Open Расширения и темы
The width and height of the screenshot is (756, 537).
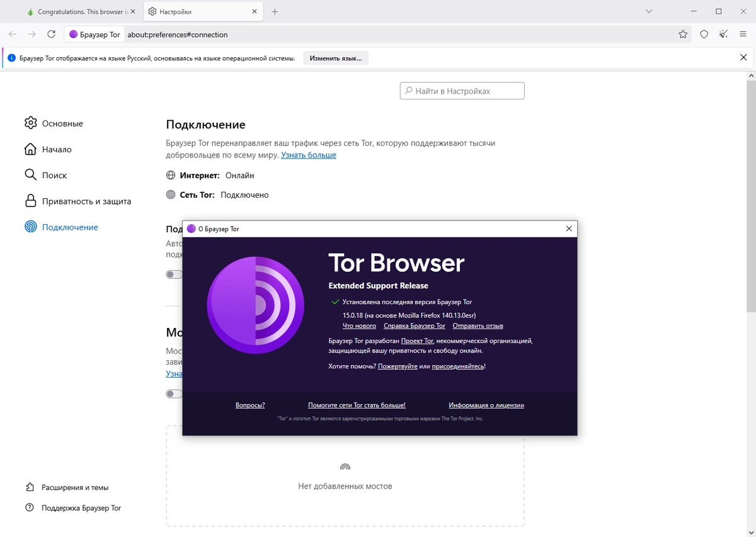[x=67, y=487]
